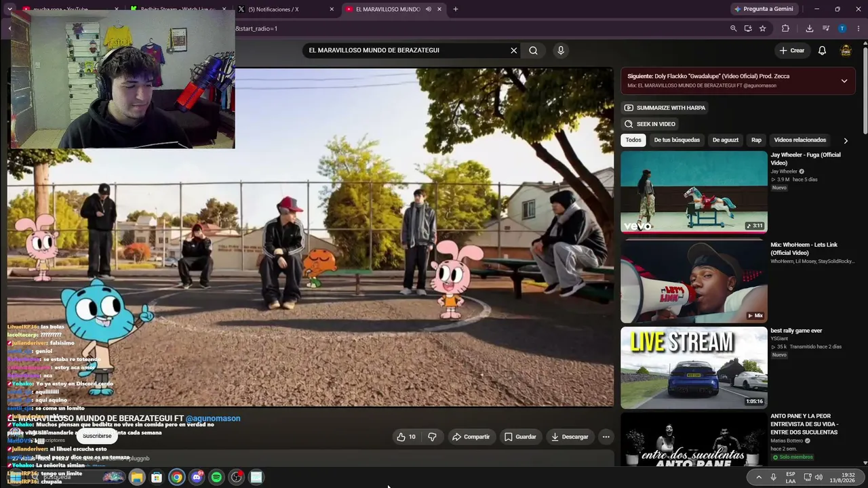
Task: Open the Jay Wheeler Fuga video thumbnail
Action: [x=694, y=192]
